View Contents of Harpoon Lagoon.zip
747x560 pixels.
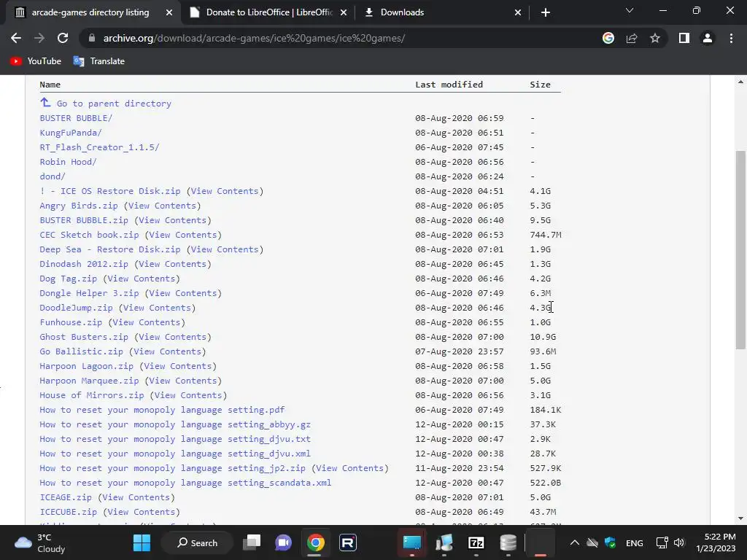click(178, 366)
